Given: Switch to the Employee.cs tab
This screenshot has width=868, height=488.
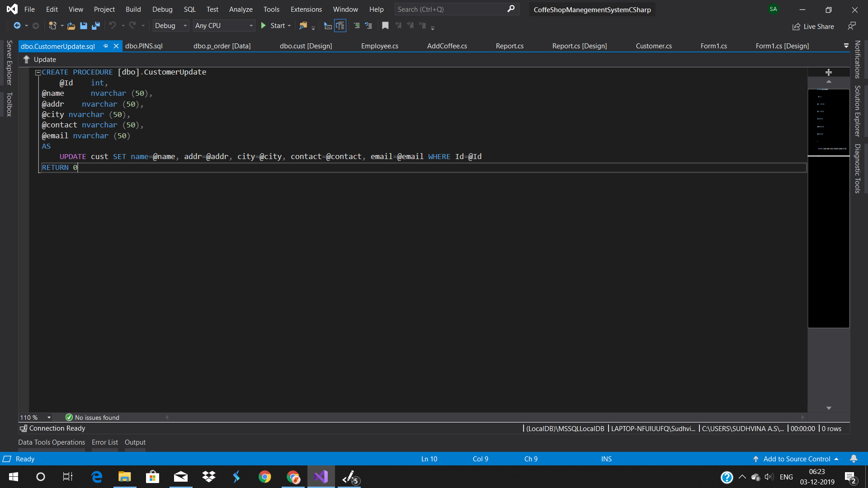Looking at the screenshot, I should click(x=380, y=46).
